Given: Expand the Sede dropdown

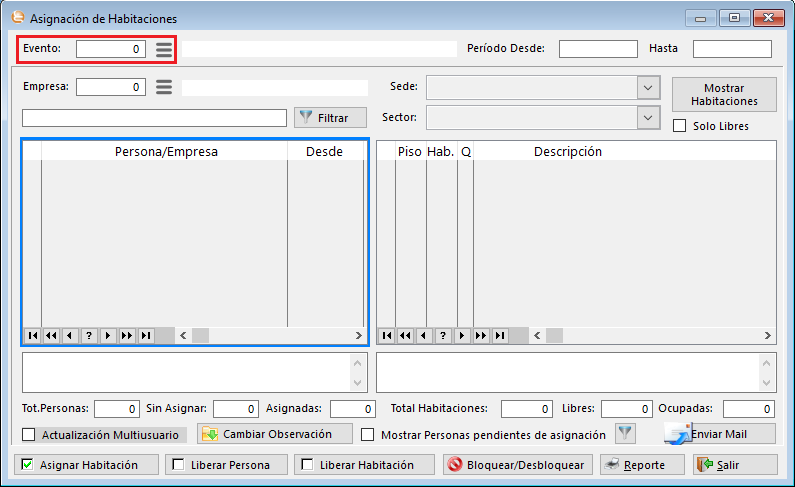Looking at the screenshot, I should (x=648, y=87).
